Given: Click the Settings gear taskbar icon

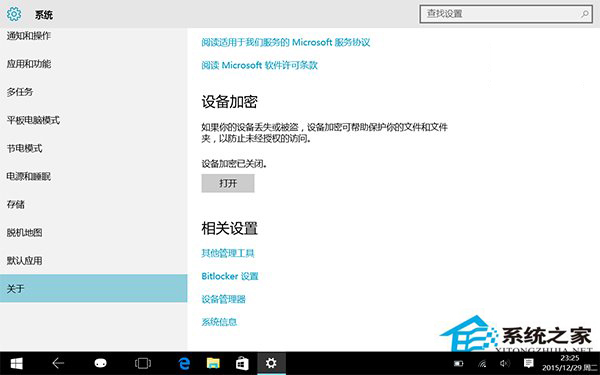Looking at the screenshot, I should click(x=271, y=363).
